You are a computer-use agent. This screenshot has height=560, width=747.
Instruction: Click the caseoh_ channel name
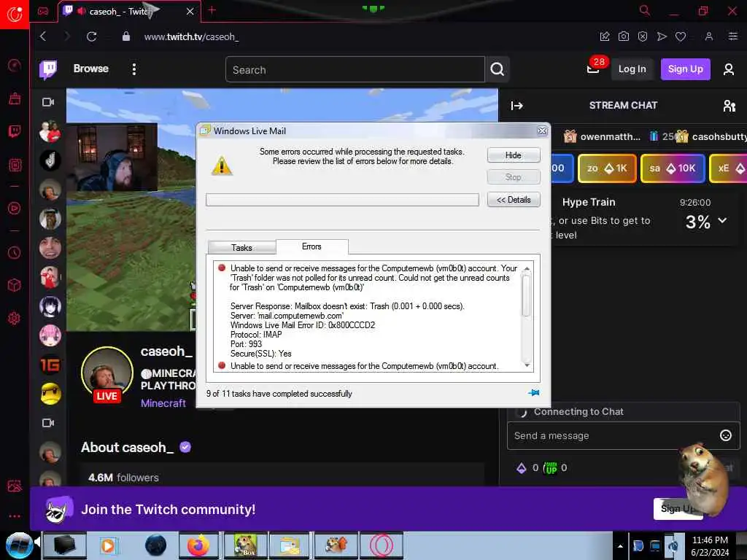pos(166,351)
